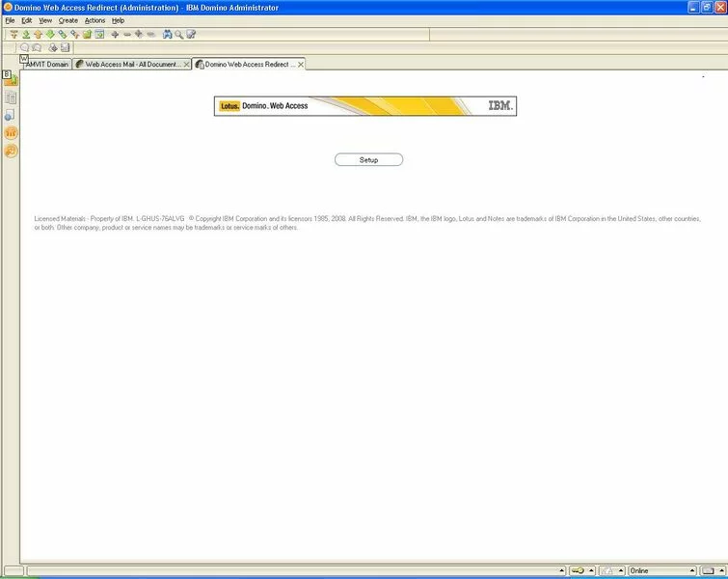Open the File menu
This screenshot has width=728, height=579.
tap(10, 20)
